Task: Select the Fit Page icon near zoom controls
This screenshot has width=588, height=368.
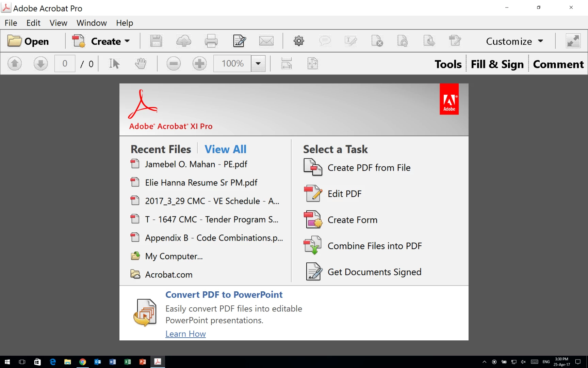Action: (312, 63)
